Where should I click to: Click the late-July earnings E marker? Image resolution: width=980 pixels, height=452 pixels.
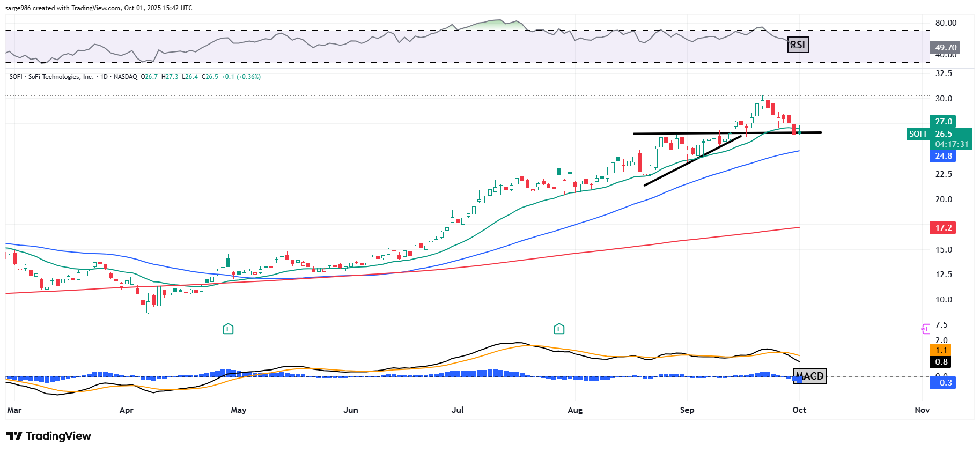[x=559, y=329]
